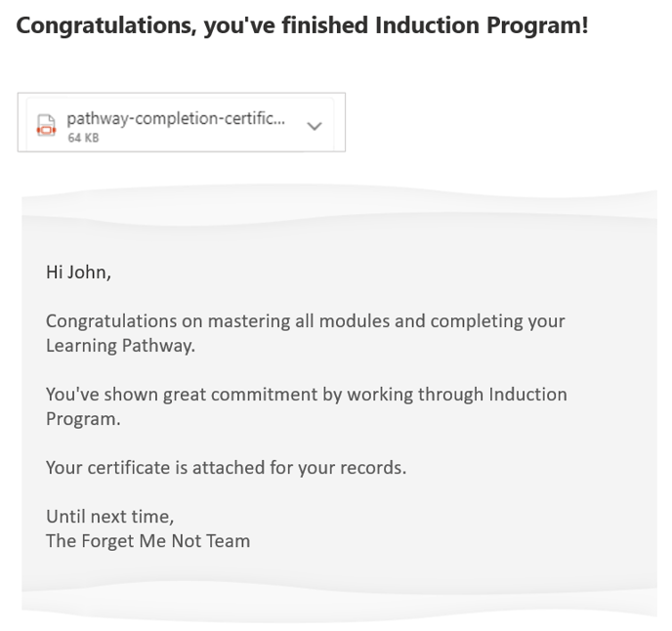The height and width of the screenshot is (631, 672).
Task: Click the email subject heading starting "Congratulations, you've finished"
Action: coord(302,26)
